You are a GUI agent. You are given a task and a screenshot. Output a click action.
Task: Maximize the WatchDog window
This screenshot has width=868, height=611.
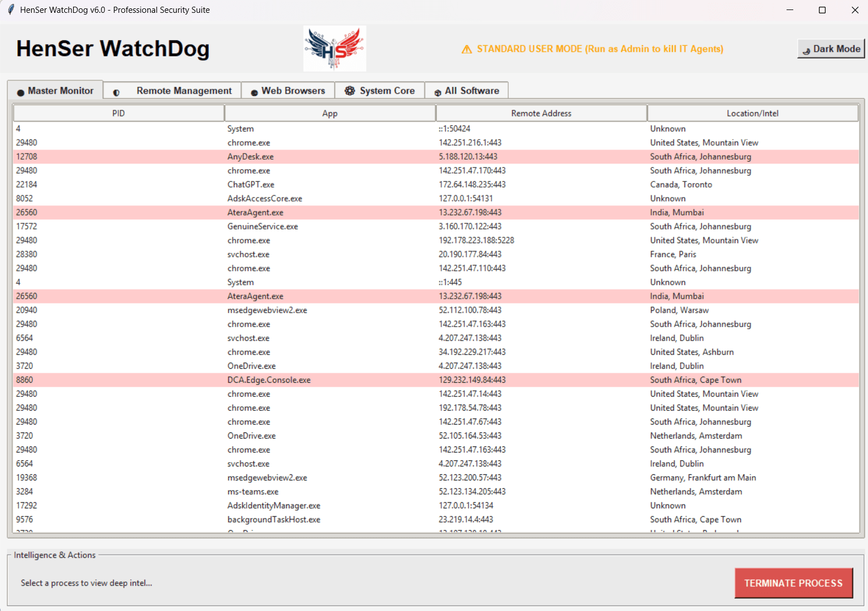822,10
